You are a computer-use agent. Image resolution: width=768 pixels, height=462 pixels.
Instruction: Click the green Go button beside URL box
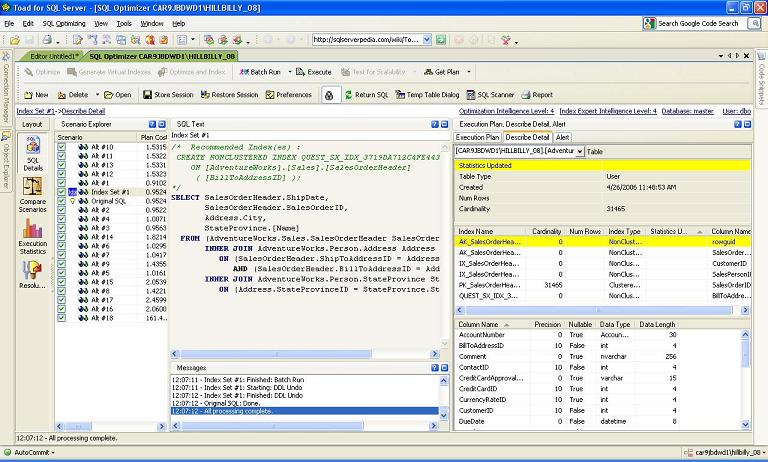pos(441,40)
